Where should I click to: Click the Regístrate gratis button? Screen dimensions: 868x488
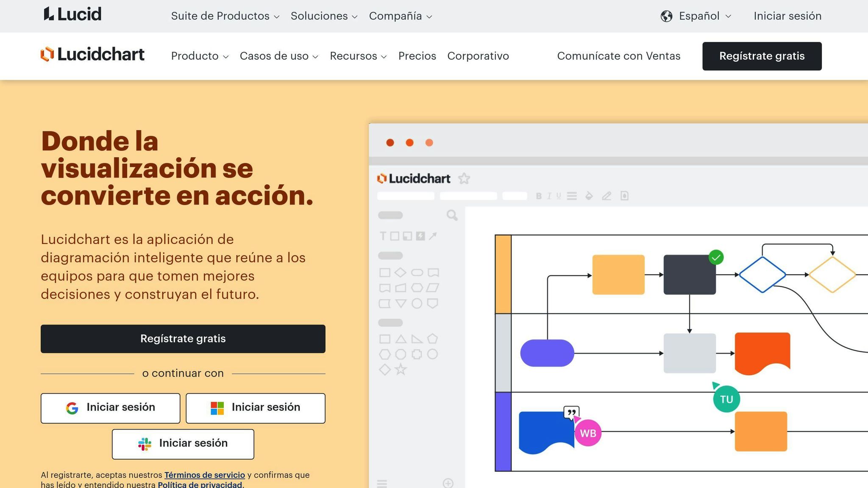[762, 55]
